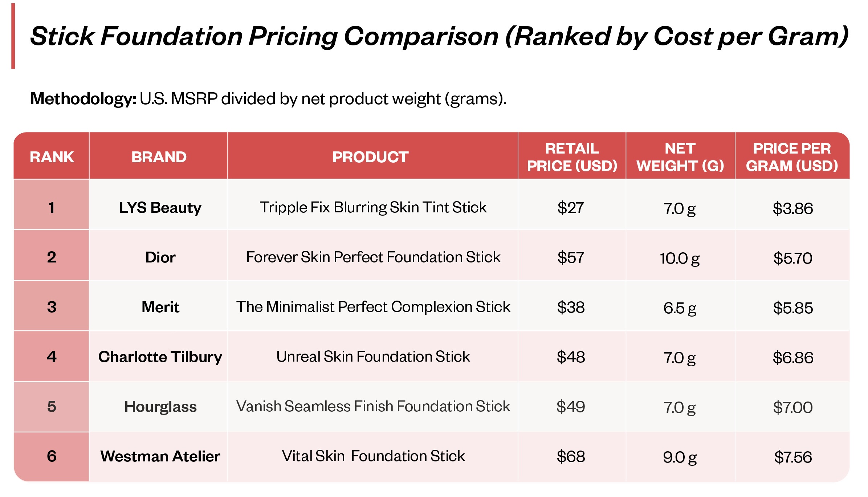Select the Methodology description text
This screenshot has width=868, height=497.
point(268,99)
